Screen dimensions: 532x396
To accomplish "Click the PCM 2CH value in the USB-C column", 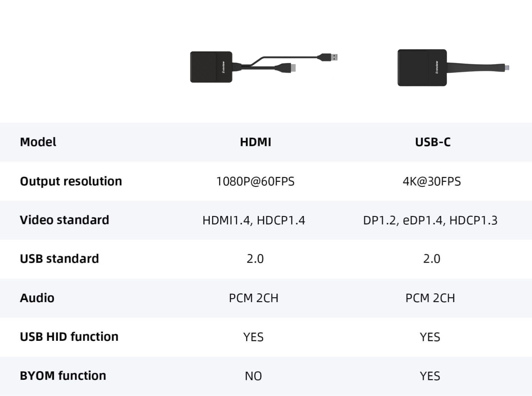I will pos(430,298).
